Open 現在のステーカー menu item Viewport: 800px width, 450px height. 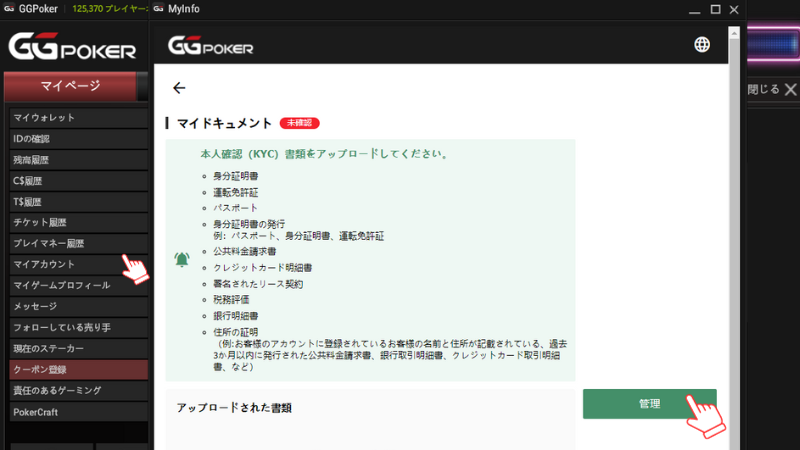pyautogui.click(x=79, y=348)
